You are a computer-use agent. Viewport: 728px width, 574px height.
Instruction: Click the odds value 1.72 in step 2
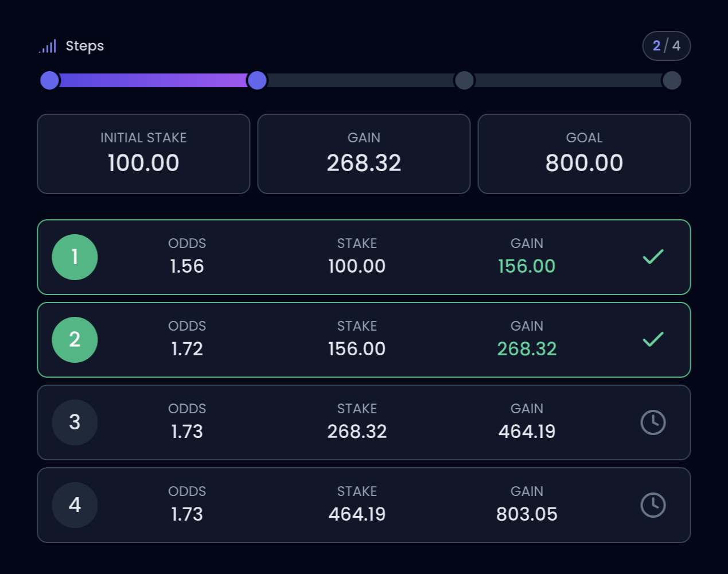tap(187, 349)
